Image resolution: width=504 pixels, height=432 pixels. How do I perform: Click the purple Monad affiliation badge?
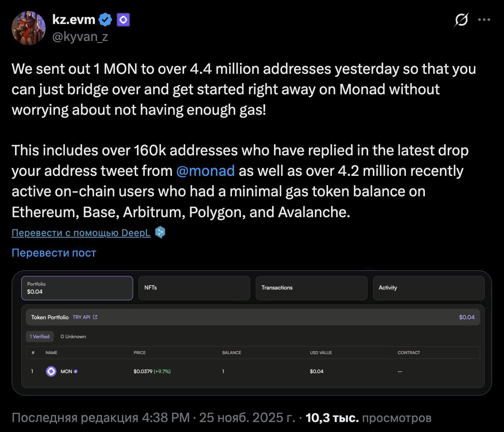pyautogui.click(x=123, y=20)
